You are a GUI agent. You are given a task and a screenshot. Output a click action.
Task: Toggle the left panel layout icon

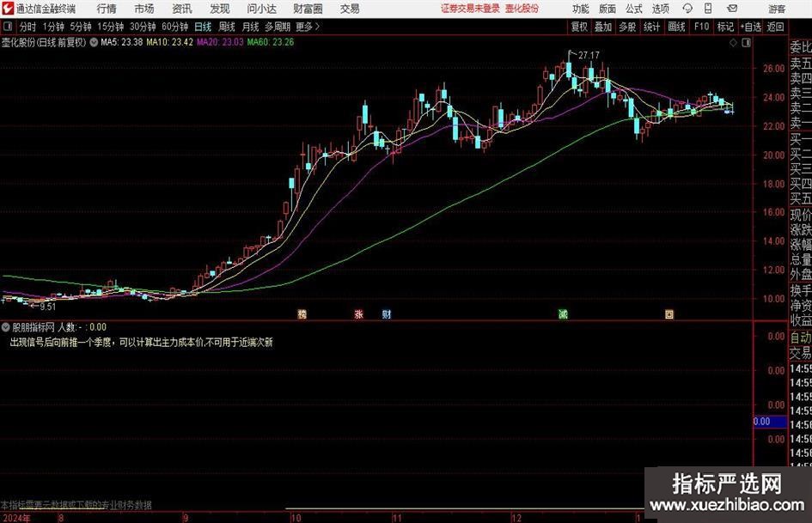click(x=8, y=27)
